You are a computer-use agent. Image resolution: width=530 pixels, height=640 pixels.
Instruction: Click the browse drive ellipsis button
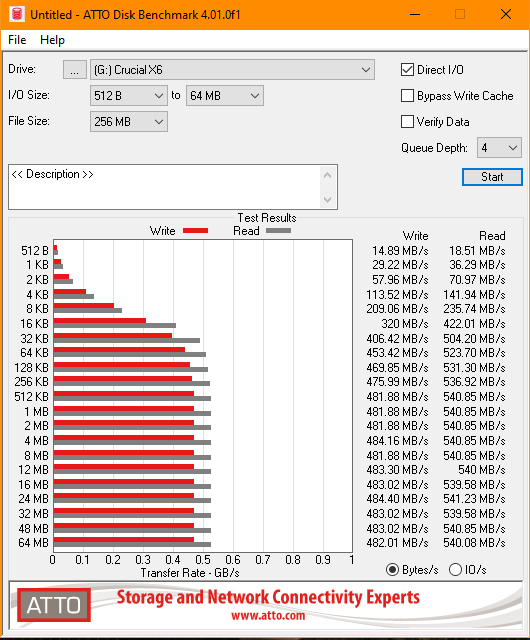[74, 70]
